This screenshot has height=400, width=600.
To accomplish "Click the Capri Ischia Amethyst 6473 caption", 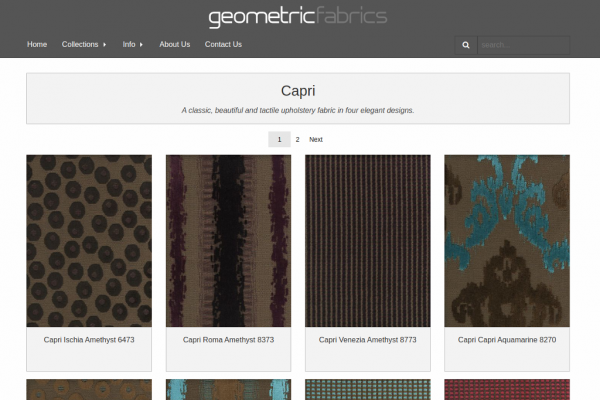I will coord(89,340).
